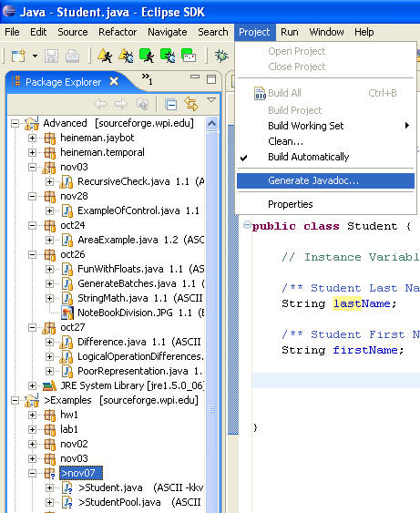Close the Package Explorer view
The width and height of the screenshot is (420, 513).
click(114, 81)
